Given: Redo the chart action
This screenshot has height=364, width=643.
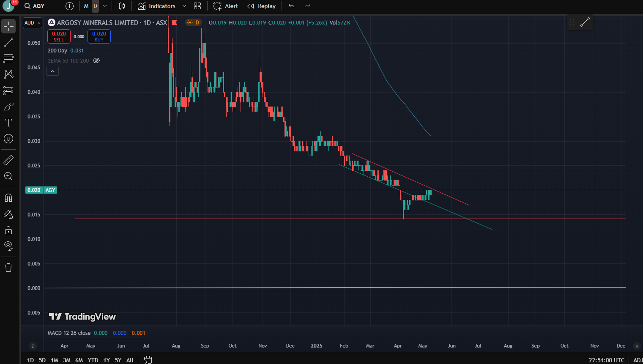Looking at the screenshot, I should (x=307, y=6).
